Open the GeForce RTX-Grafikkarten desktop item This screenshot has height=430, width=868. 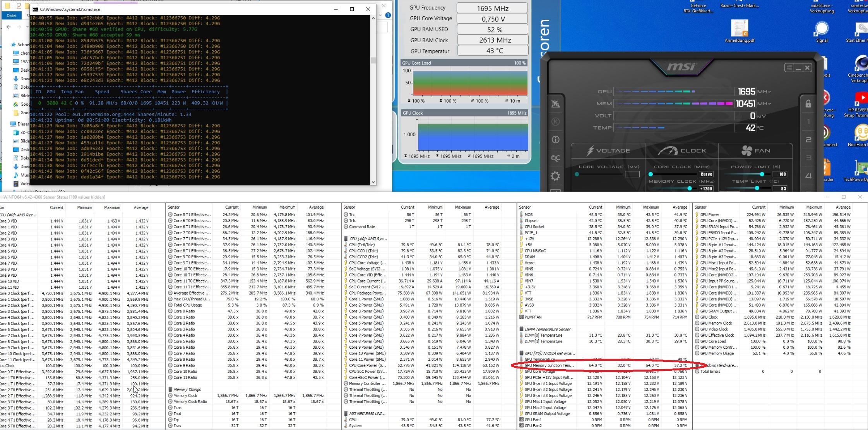pyautogui.click(x=698, y=8)
